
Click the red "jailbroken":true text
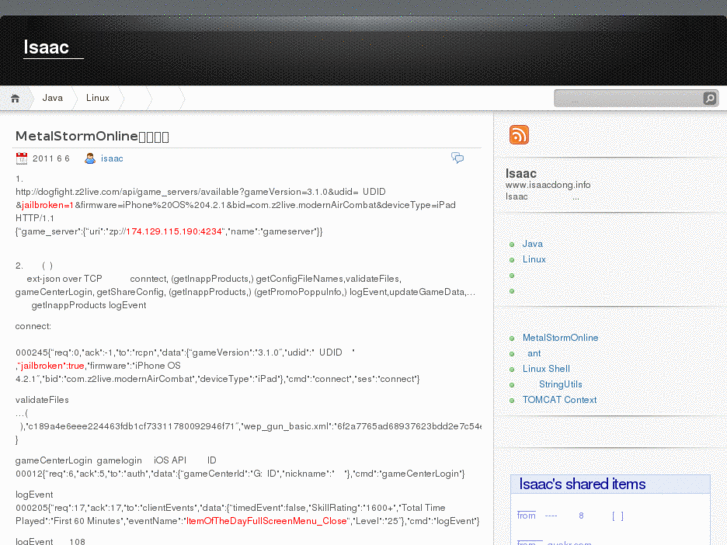(x=51, y=365)
